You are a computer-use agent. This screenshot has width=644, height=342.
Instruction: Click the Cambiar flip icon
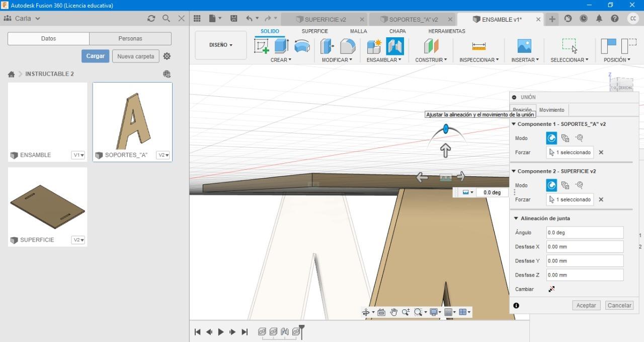[551, 289]
